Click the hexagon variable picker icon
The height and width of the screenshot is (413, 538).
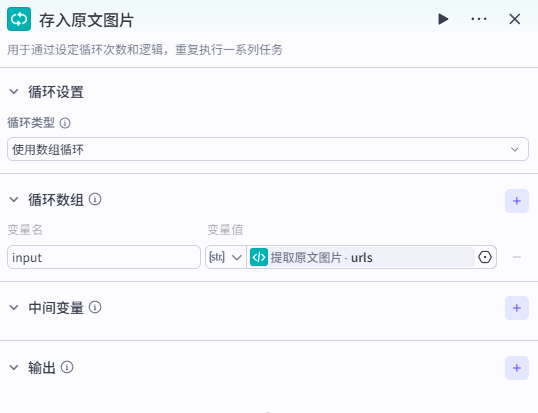[485, 257]
